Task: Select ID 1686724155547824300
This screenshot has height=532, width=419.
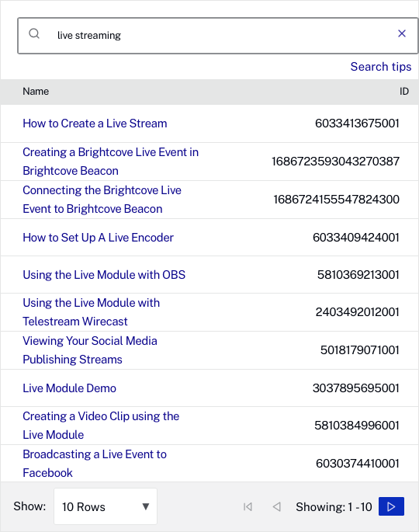Action: [x=336, y=199]
